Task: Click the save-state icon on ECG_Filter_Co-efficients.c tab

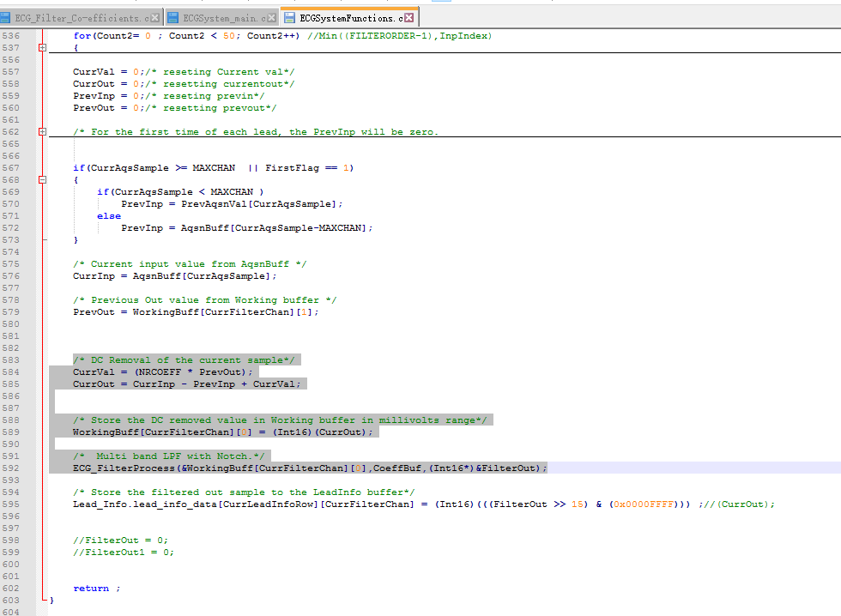Action: pos(5,18)
